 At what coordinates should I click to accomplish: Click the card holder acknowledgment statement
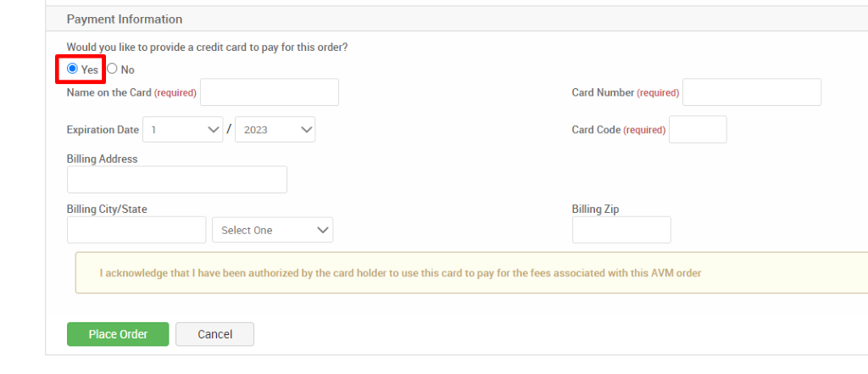click(x=400, y=273)
